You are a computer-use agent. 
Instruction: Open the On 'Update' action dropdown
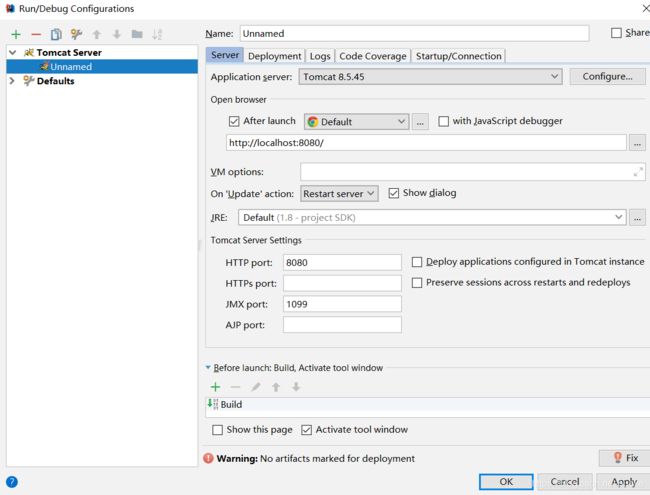(339, 194)
